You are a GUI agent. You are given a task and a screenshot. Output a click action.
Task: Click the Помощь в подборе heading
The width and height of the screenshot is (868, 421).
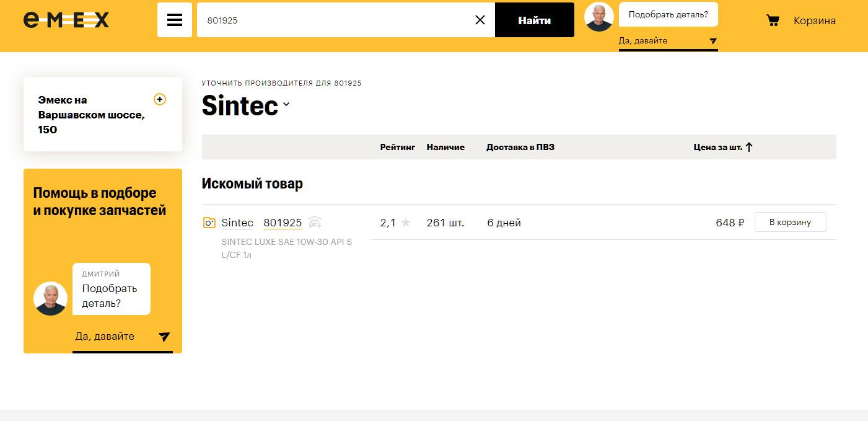(x=100, y=202)
